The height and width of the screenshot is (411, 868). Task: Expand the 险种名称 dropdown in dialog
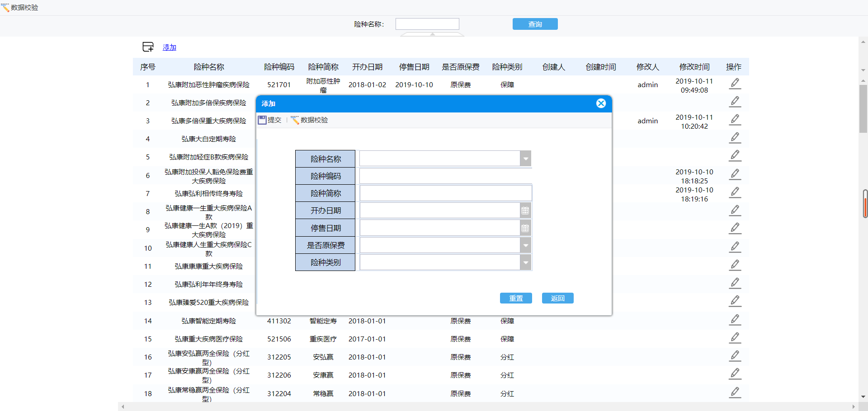525,159
